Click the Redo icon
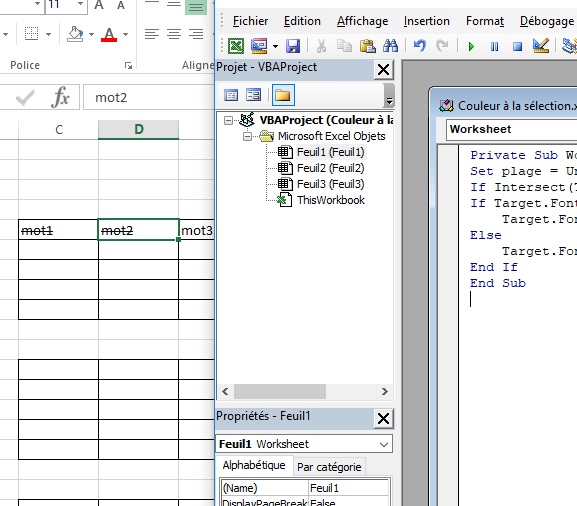Image resolution: width=577 pixels, height=506 pixels. click(x=442, y=46)
